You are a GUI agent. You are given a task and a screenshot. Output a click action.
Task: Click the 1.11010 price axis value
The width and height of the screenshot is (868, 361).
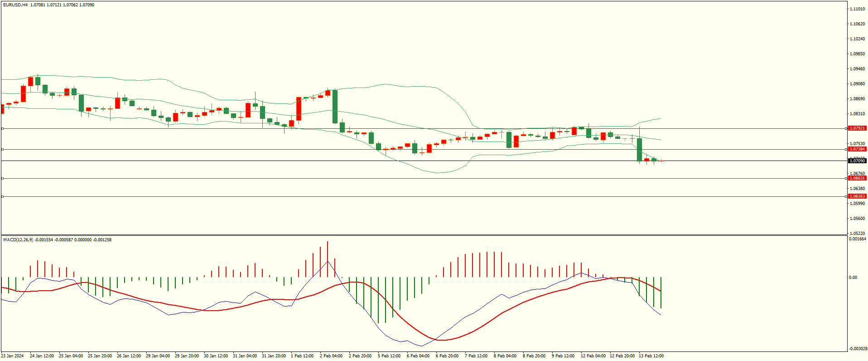coord(858,9)
